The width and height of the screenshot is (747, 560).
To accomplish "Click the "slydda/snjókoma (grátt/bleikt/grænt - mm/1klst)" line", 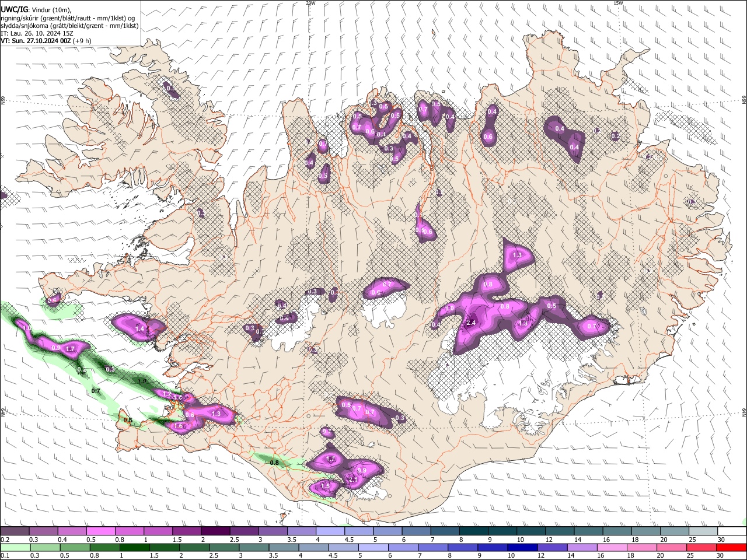I will [69, 26].
